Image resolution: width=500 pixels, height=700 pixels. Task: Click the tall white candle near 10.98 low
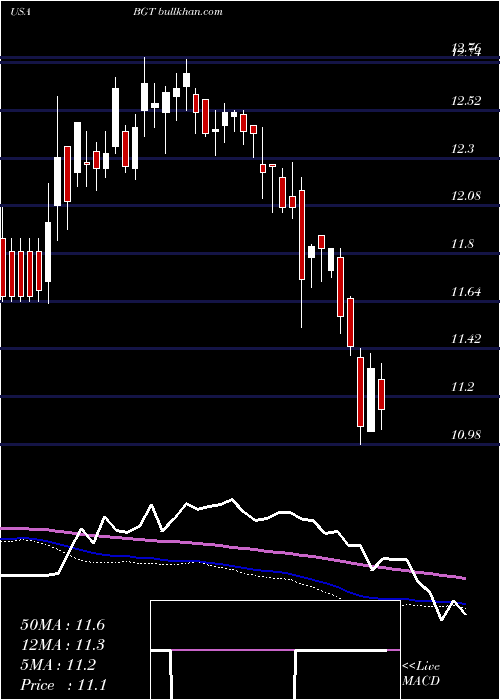point(371,400)
